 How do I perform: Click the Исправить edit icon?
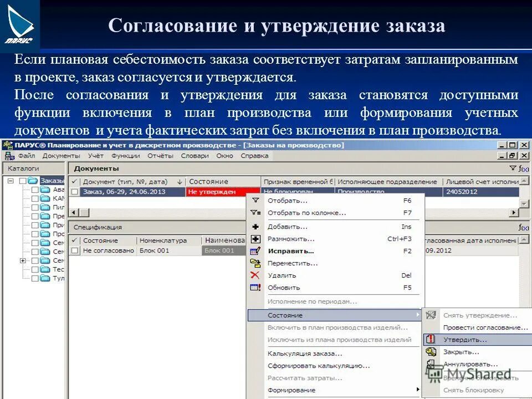(255, 250)
